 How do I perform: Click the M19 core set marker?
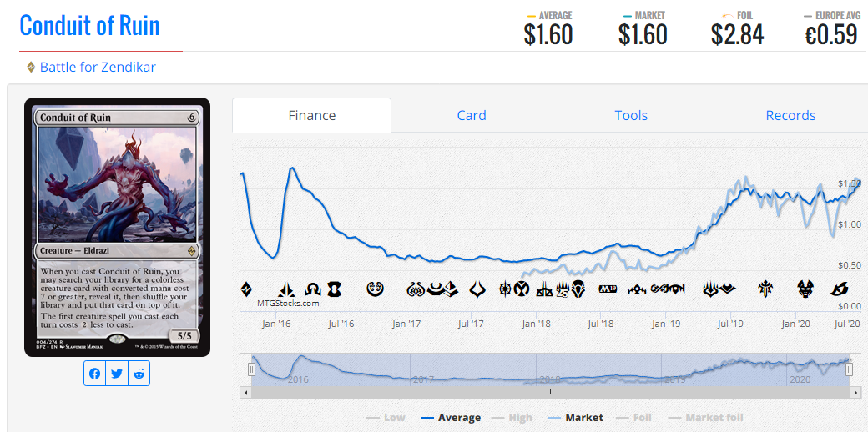click(x=608, y=289)
